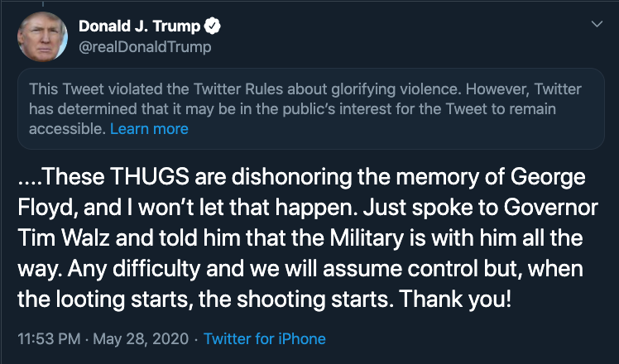Image resolution: width=619 pixels, height=364 pixels.
Task: Click the word Governor in the tweet
Action: tap(550, 208)
